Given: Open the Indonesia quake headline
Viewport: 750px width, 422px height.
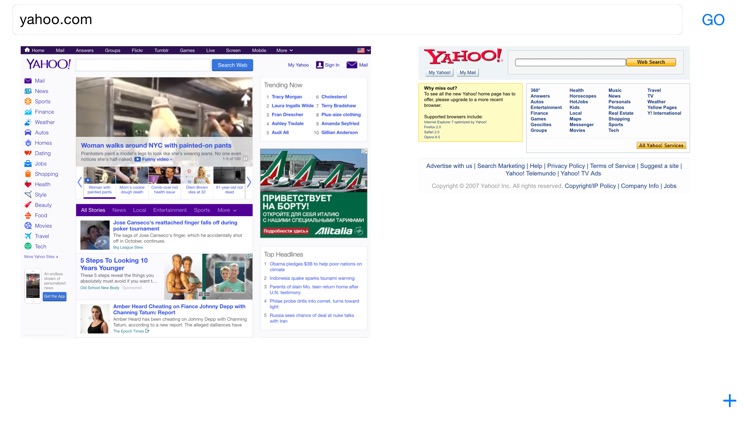Looking at the screenshot, I should [312, 278].
